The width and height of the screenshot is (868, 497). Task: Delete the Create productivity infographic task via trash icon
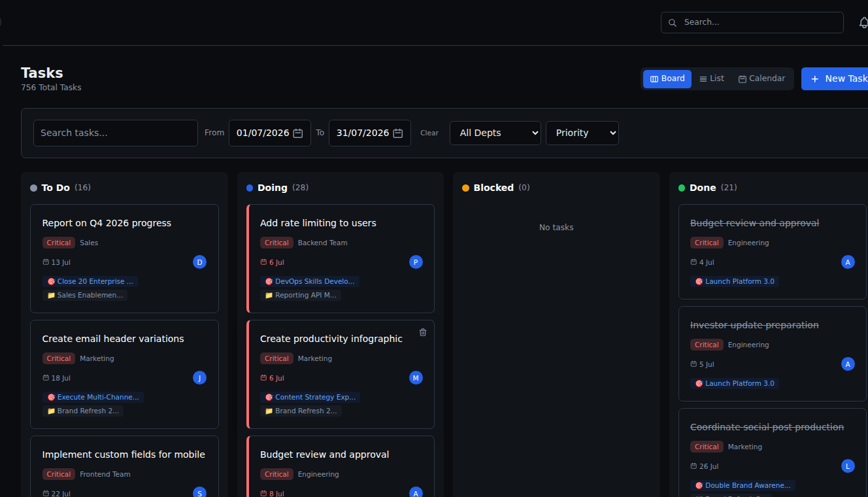[423, 332]
